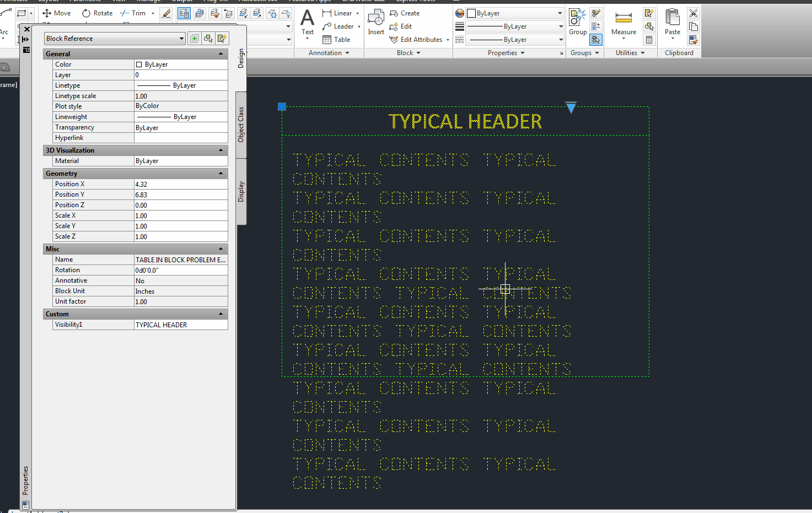812x513 pixels.
Task: Click the Position X value field
Action: [181, 183]
